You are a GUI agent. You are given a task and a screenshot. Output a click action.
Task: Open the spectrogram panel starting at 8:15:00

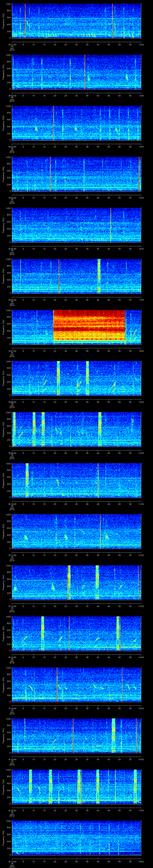click(x=77, y=736)
